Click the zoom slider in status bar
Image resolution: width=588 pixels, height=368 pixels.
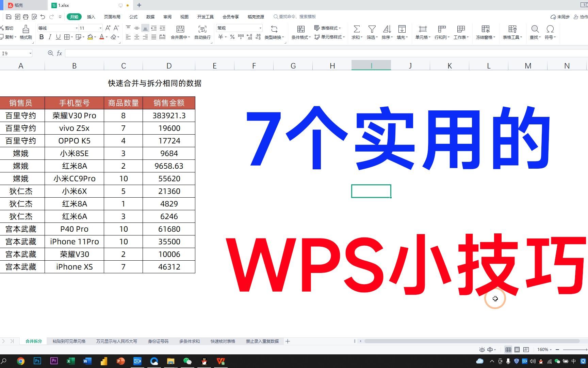[x=575, y=350]
